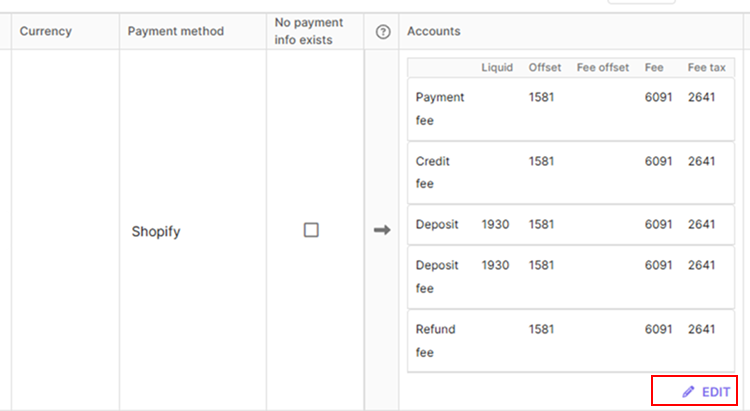Click the pencil Edit button
Image resolution: width=750 pixels, height=411 pixels.
[x=706, y=392]
